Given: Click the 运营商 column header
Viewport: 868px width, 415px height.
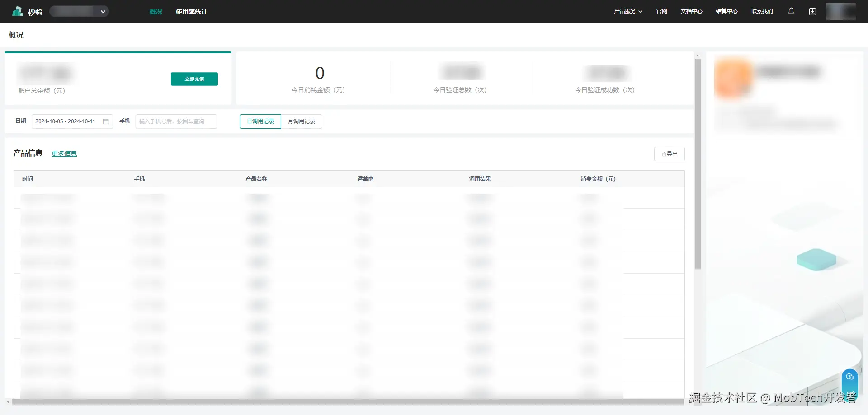Looking at the screenshot, I should (365, 179).
